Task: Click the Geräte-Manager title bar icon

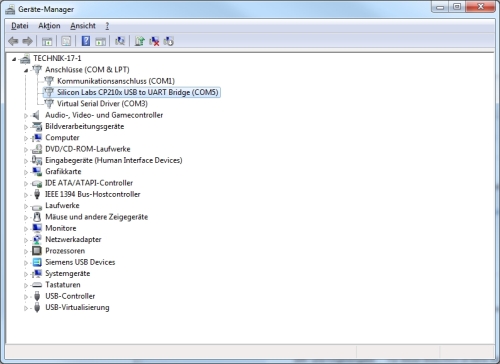Action: pyautogui.click(x=10, y=9)
